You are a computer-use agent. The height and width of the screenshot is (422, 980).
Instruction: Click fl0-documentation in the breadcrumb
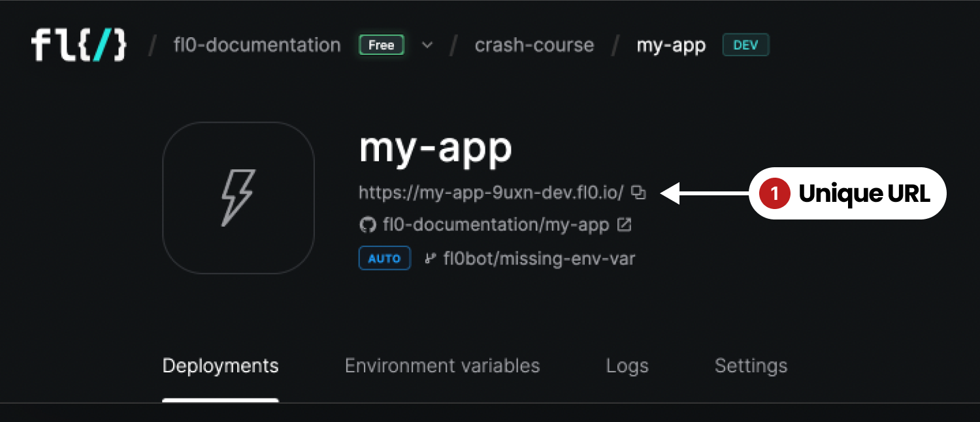[257, 45]
